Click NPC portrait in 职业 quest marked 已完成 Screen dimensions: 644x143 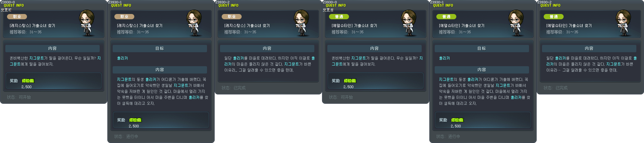pyautogui.click(x=302, y=23)
